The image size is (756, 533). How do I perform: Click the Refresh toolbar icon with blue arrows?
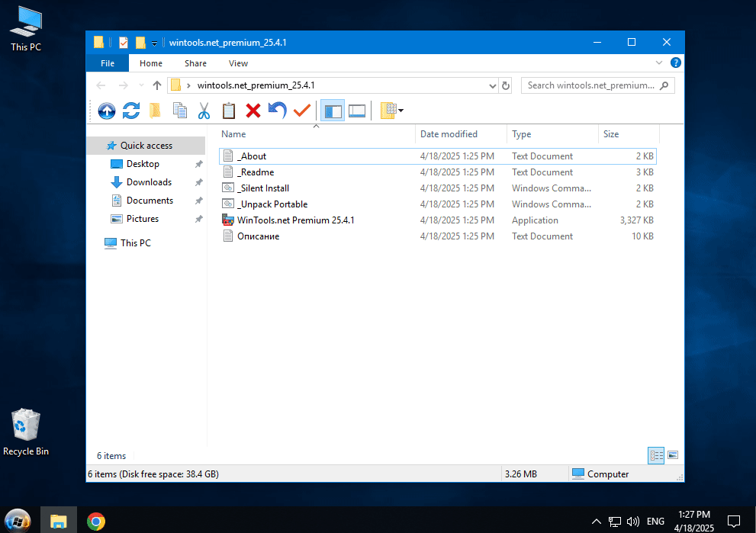tap(131, 111)
